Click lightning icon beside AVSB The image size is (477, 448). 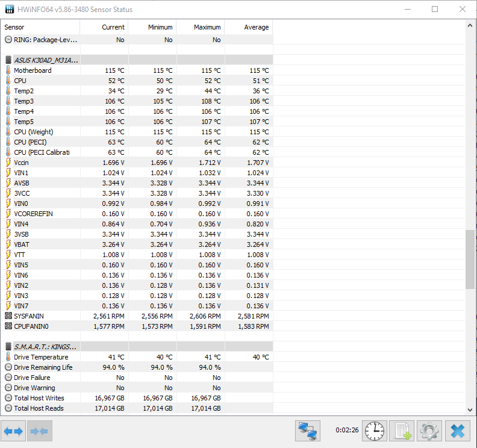click(8, 183)
